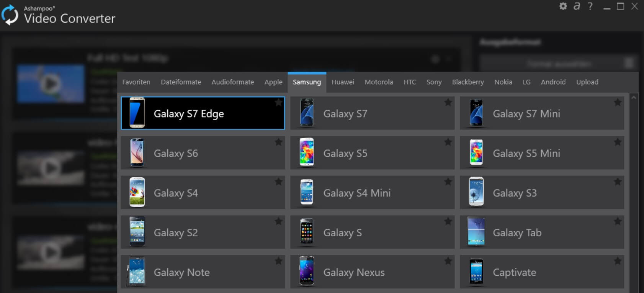Expand the blurred output format dropdown arrow

tap(629, 63)
